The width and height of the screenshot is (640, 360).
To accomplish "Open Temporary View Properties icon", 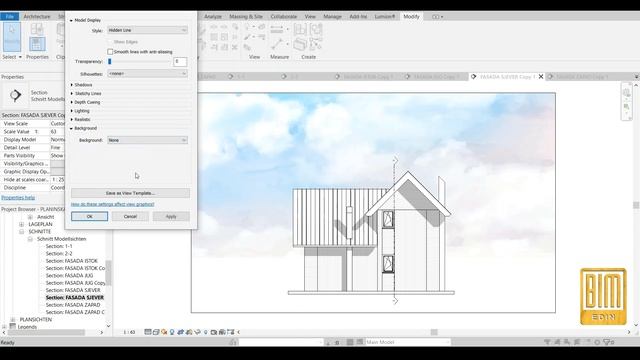I will (x=213, y=332).
